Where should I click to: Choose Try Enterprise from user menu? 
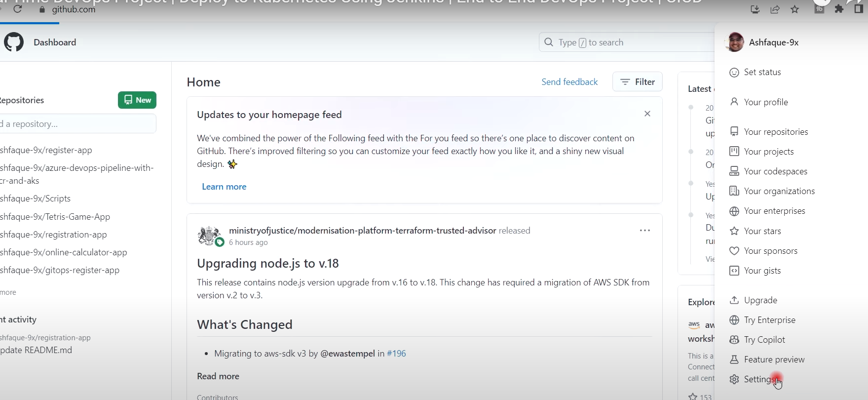click(770, 320)
